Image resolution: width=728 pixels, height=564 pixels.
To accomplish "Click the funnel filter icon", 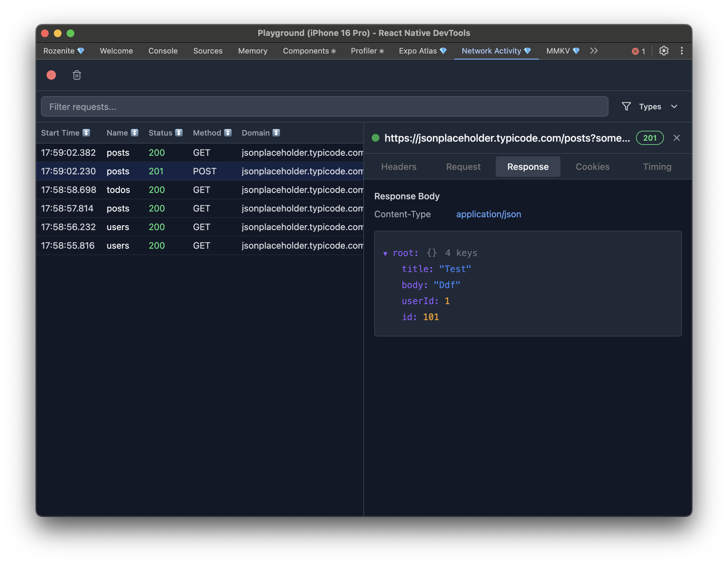I will pyautogui.click(x=626, y=106).
